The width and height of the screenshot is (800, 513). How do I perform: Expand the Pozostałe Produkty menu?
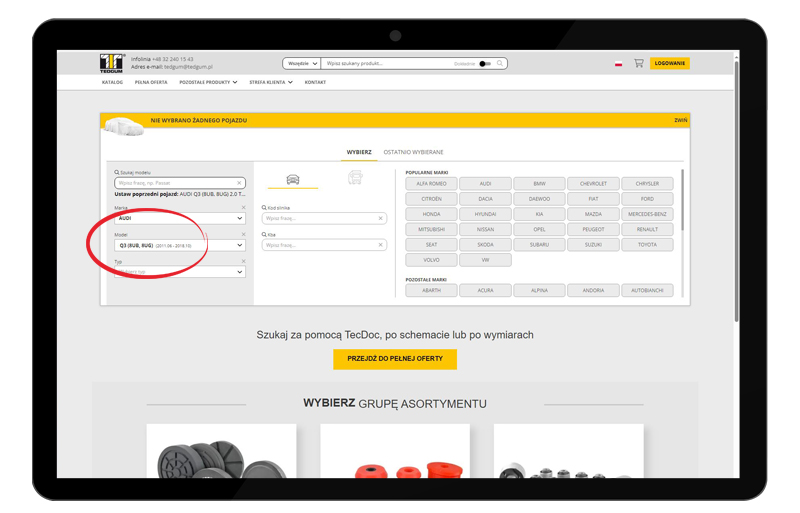pos(208,82)
